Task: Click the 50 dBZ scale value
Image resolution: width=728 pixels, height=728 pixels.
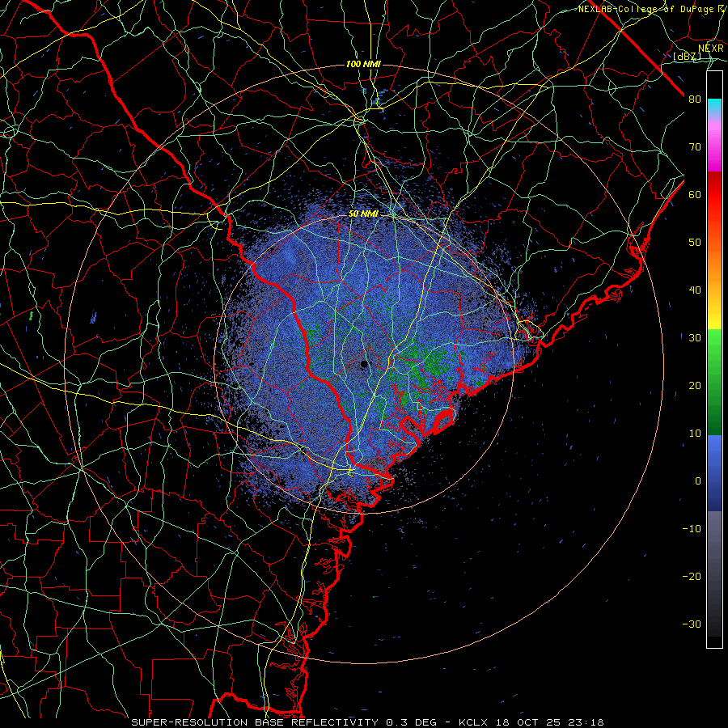Action: [x=695, y=243]
